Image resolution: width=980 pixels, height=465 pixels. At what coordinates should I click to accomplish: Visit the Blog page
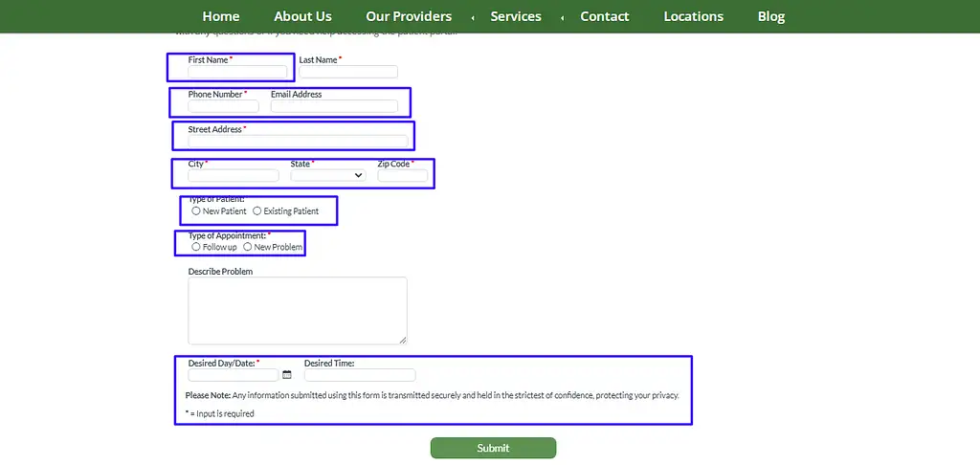(x=771, y=17)
